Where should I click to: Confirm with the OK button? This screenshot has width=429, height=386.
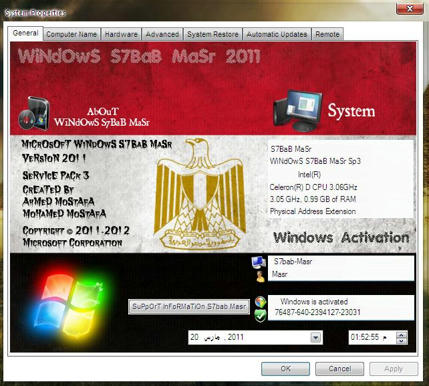[285, 369]
